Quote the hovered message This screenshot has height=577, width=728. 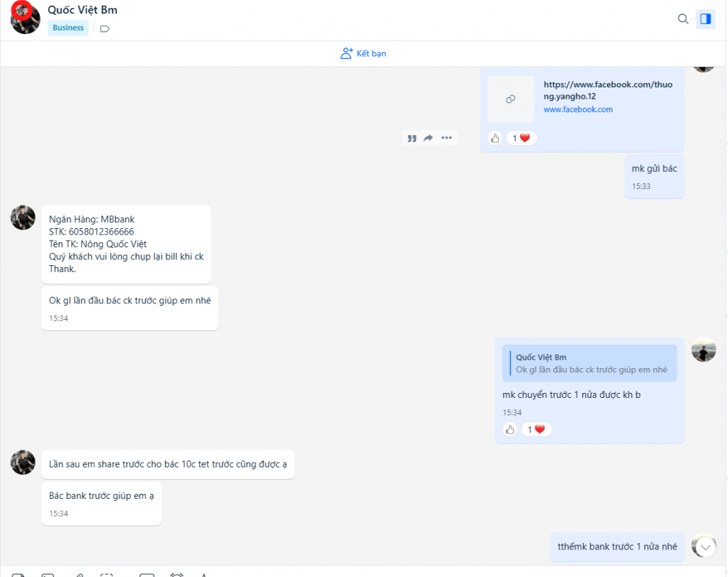tap(412, 138)
